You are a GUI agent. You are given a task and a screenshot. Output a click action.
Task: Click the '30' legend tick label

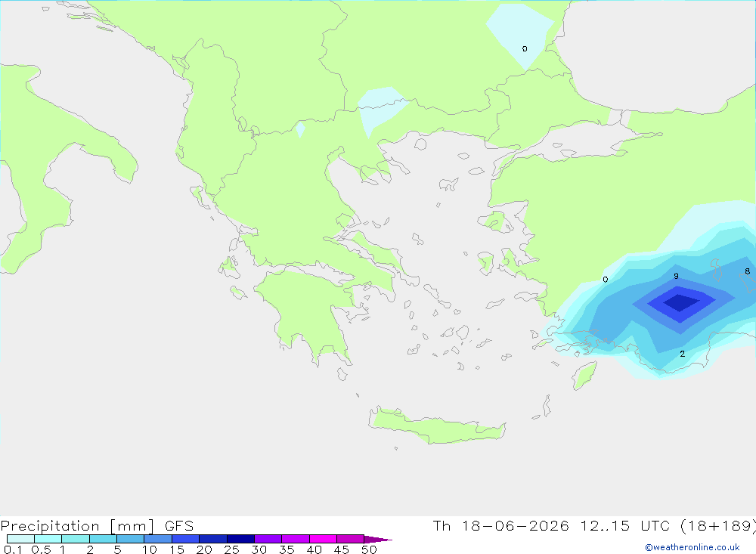coord(259,549)
